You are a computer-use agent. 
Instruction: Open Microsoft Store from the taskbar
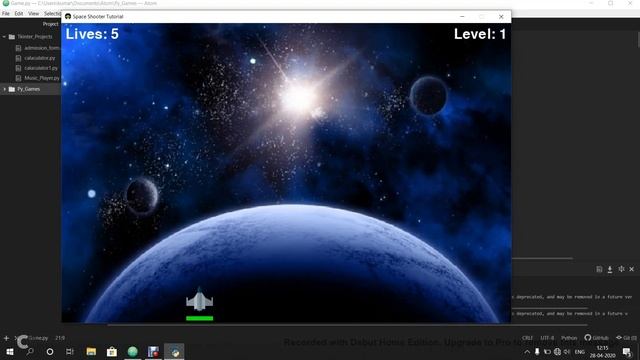click(112, 351)
